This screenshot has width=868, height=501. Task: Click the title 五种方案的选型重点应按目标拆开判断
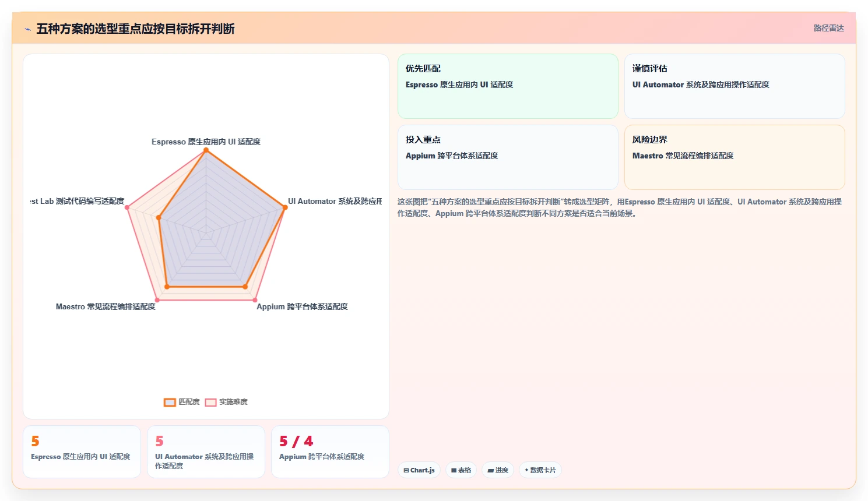click(x=135, y=29)
